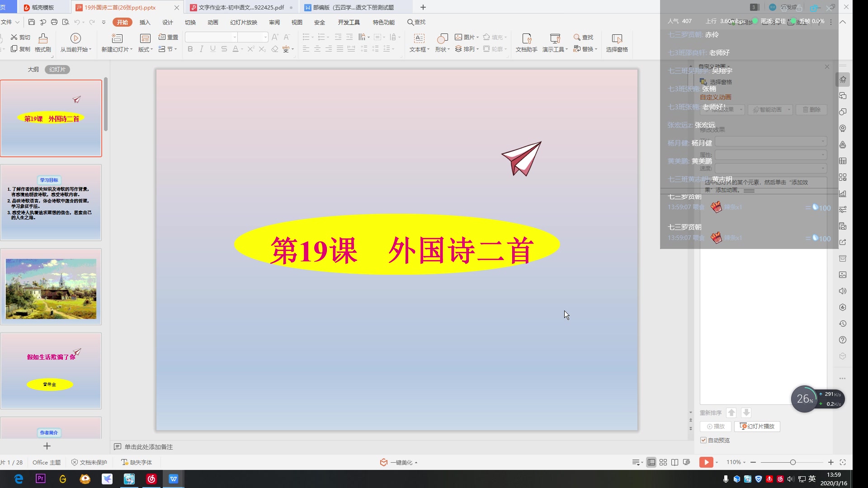
Task: Click the Undo arrow icon
Action: (77, 22)
